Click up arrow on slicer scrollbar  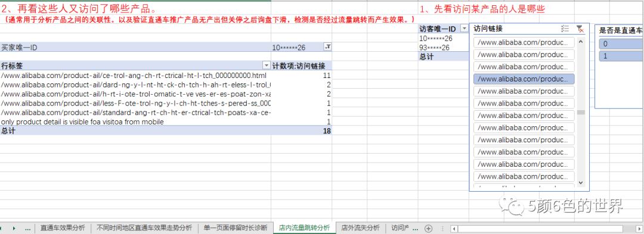(580, 41)
